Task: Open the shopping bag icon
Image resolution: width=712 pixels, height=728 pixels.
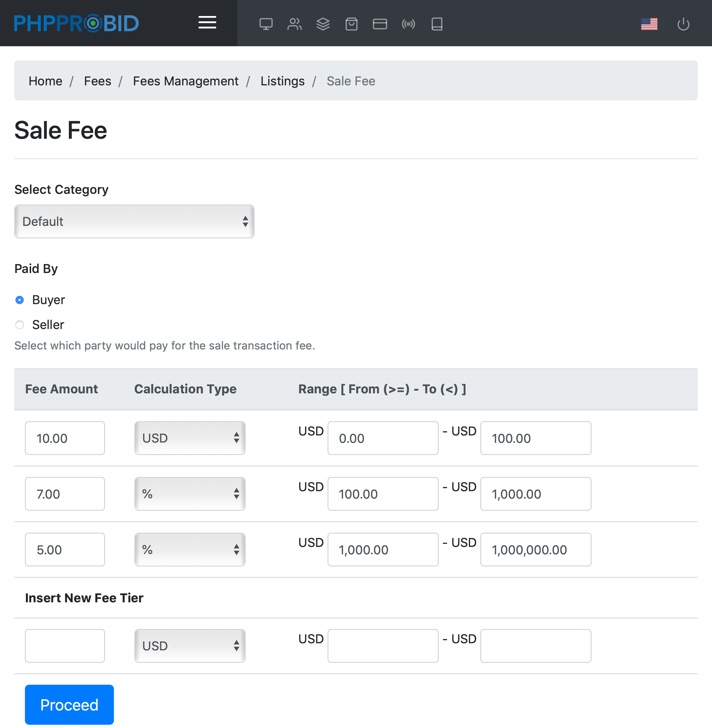Action: [351, 24]
